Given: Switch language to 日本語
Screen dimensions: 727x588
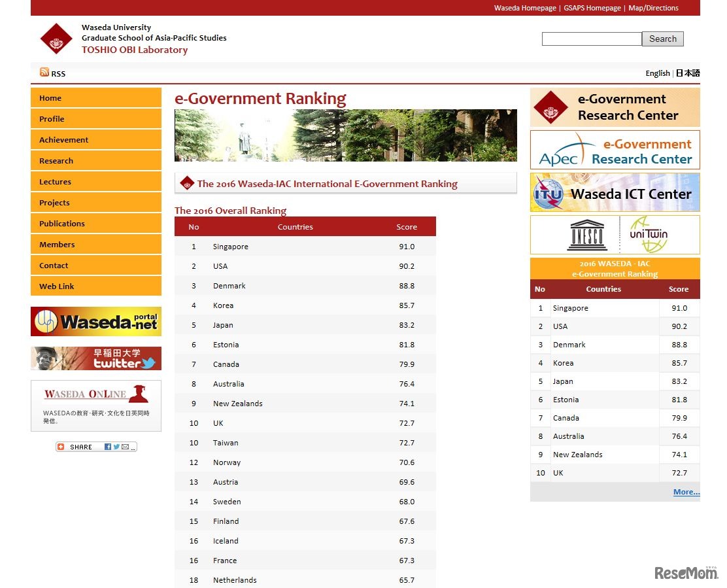Looking at the screenshot, I should tap(688, 73).
